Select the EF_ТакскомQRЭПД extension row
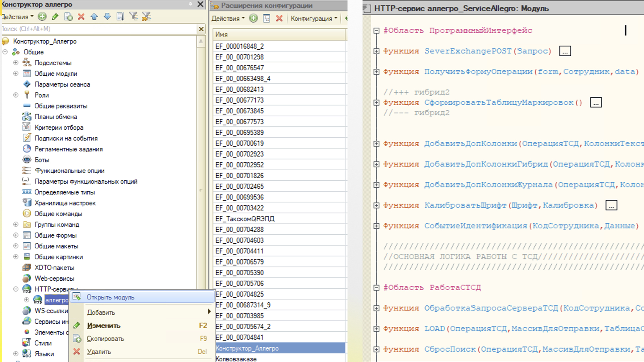 click(x=279, y=219)
